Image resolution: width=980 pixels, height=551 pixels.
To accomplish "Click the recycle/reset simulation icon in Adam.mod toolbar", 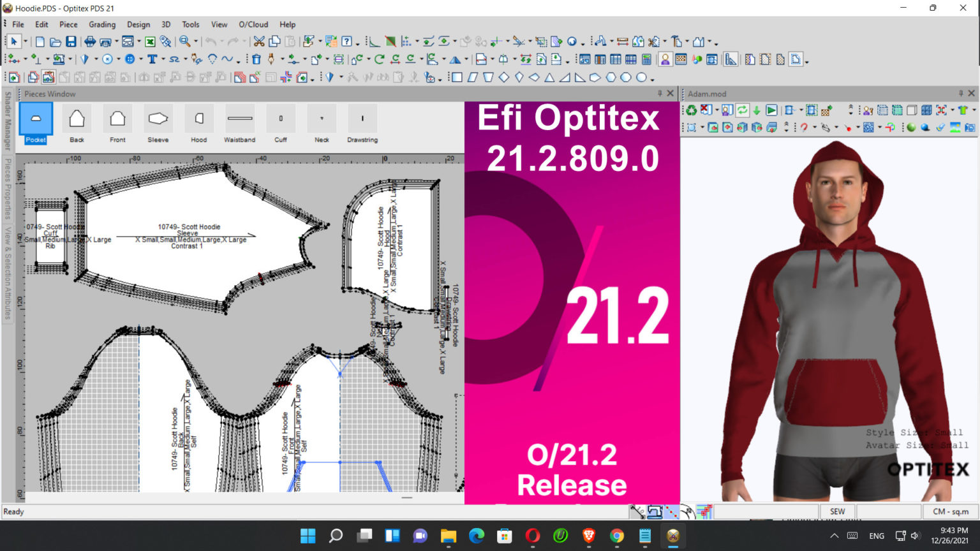I will [x=692, y=110].
